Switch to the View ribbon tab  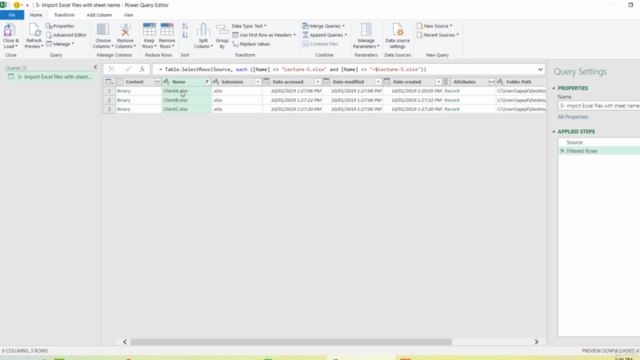[x=128, y=15]
